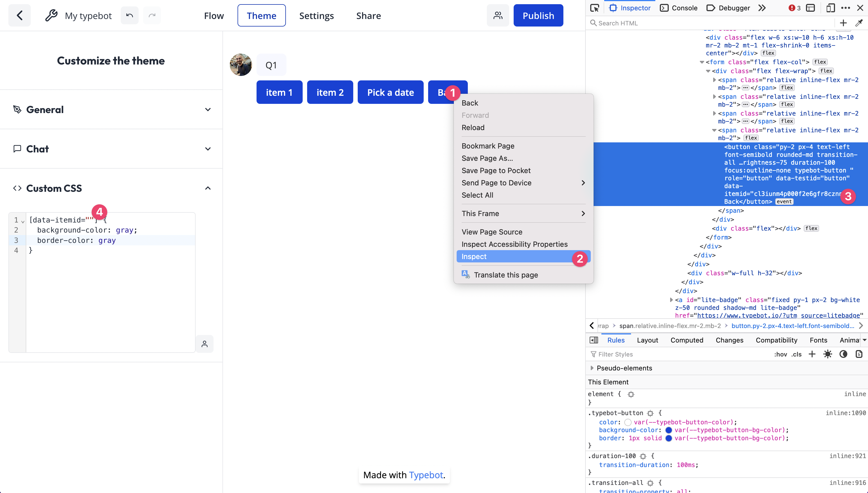Toggle light color scheme simulation sun icon
The height and width of the screenshot is (493, 868).
(827, 354)
